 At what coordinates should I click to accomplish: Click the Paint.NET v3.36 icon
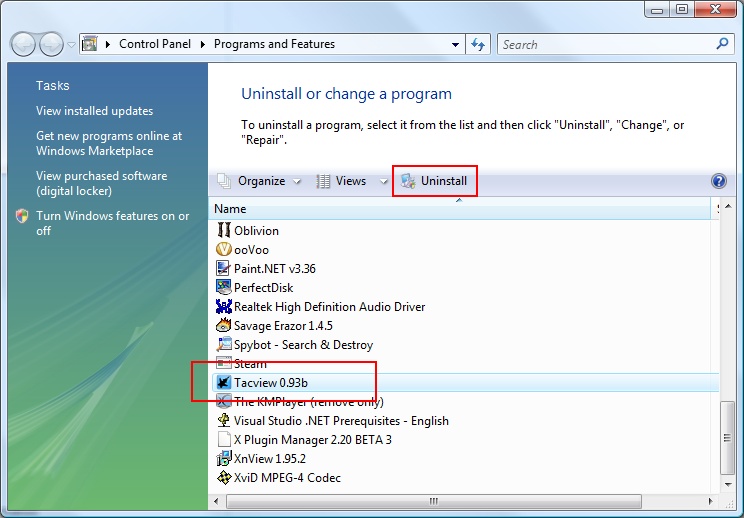coord(223,268)
